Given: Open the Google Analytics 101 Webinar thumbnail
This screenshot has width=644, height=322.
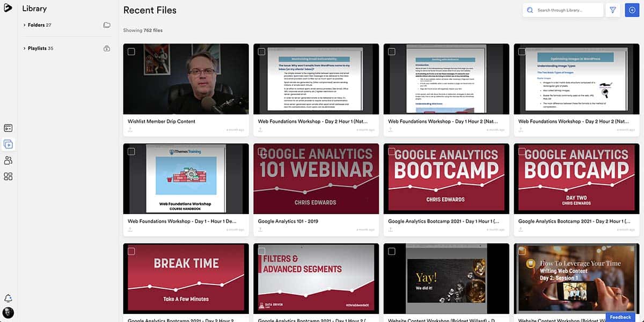Looking at the screenshot, I should pyautogui.click(x=316, y=179).
